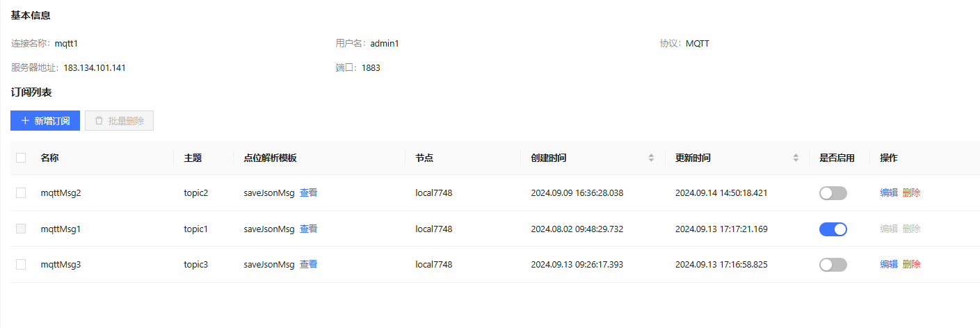Enable the mqttMsg2 subscription switch
The width and height of the screenshot is (980, 328).
(x=833, y=193)
